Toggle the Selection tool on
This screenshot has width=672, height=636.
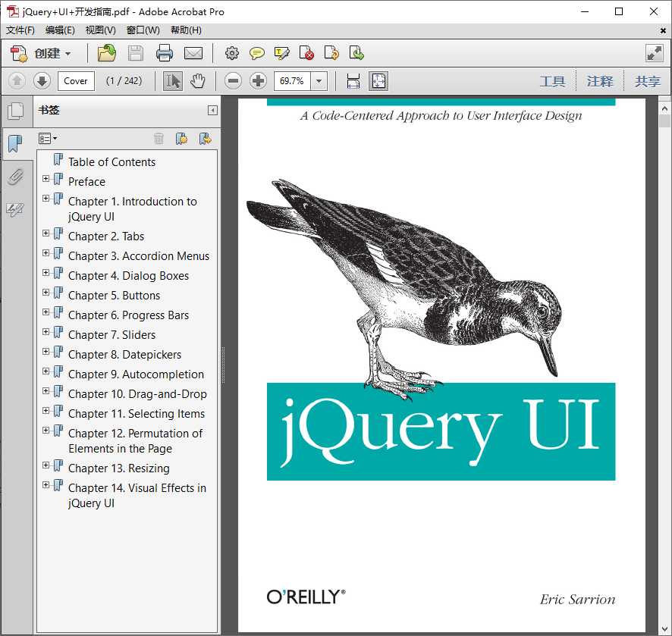click(172, 81)
